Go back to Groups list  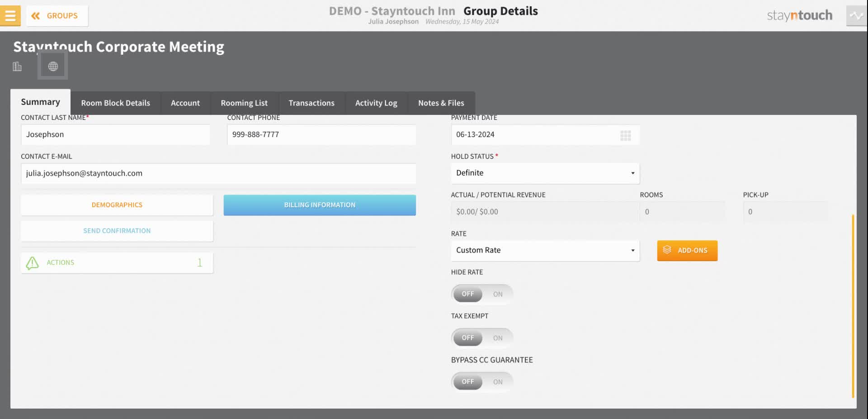[x=57, y=16]
